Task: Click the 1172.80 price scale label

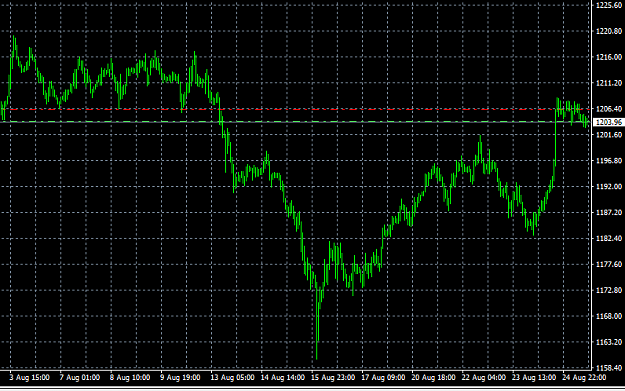Action: pyautogui.click(x=609, y=290)
